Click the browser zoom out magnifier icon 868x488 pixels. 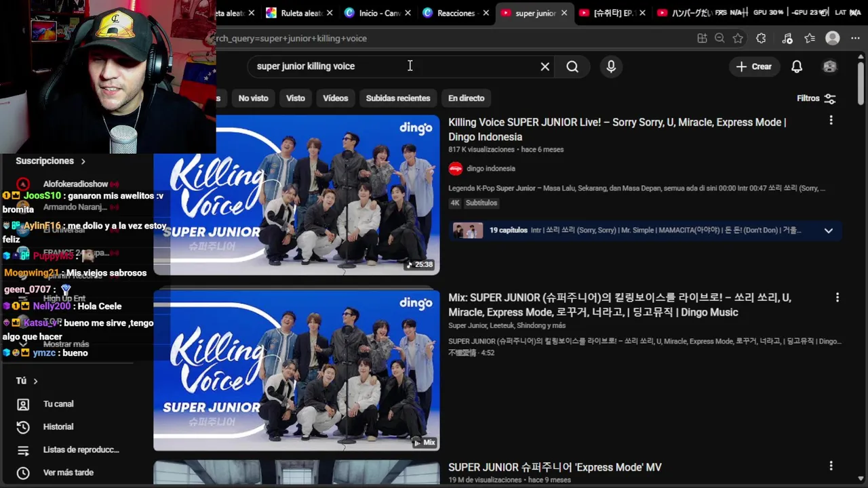(719, 39)
